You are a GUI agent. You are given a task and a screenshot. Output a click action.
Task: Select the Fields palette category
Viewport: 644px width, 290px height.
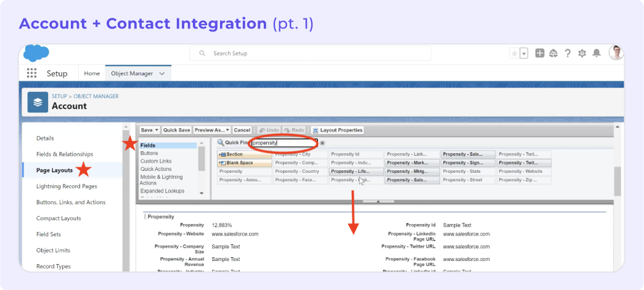168,145
